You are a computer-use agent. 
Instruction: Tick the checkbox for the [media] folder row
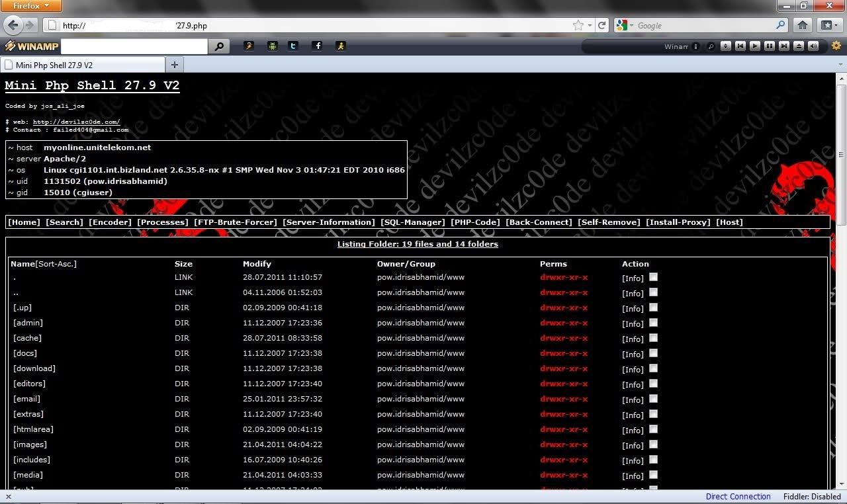click(653, 475)
